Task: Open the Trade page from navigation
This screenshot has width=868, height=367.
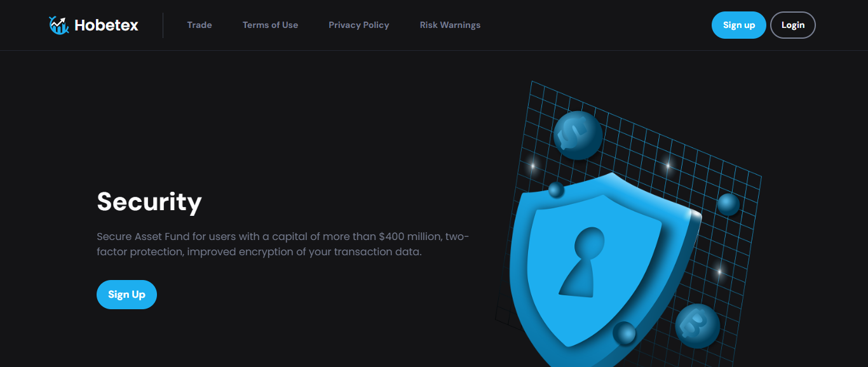Action: click(200, 25)
